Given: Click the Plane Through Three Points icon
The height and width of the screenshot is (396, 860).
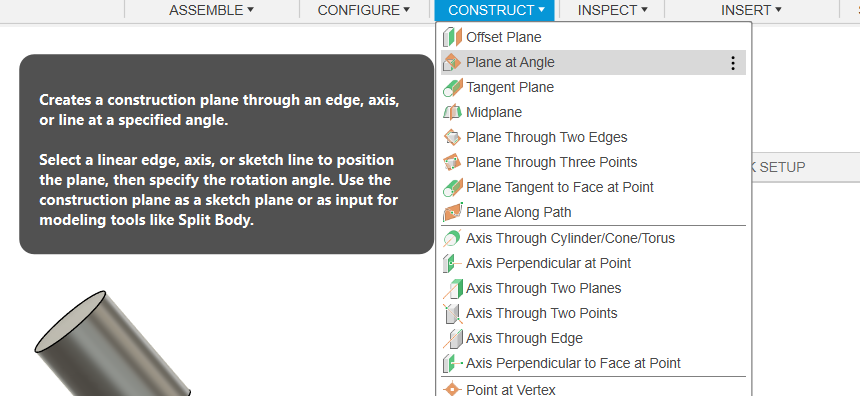Looking at the screenshot, I should click(x=452, y=162).
